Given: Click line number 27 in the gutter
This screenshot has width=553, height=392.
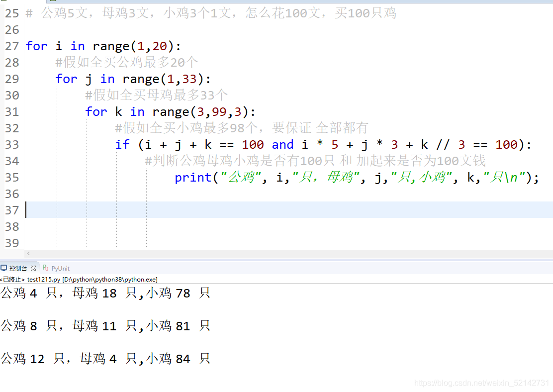Looking at the screenshot, I should (12, 46).
